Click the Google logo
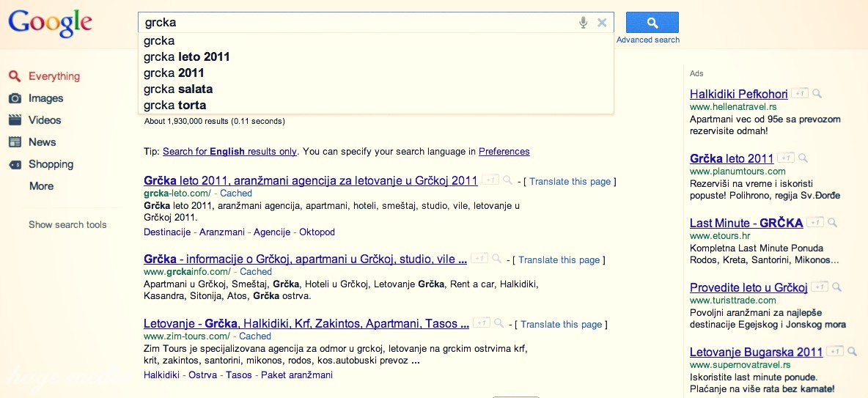The height and width of the screenshot is (398, 868). click(50, 23)
